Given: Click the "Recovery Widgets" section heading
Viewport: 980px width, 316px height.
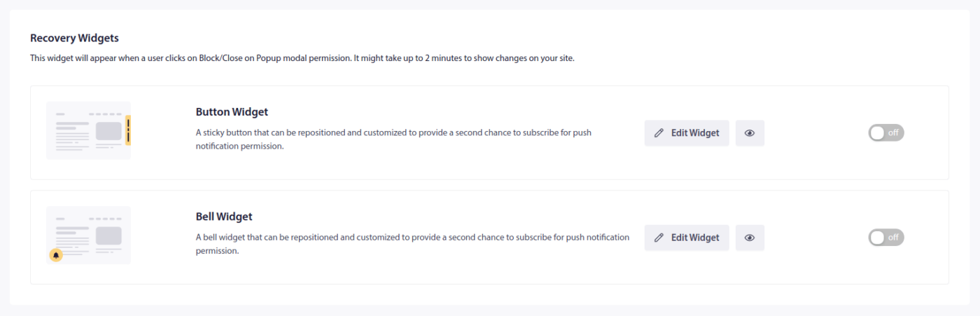Looking at the screenshot, I should pos(74,38).
